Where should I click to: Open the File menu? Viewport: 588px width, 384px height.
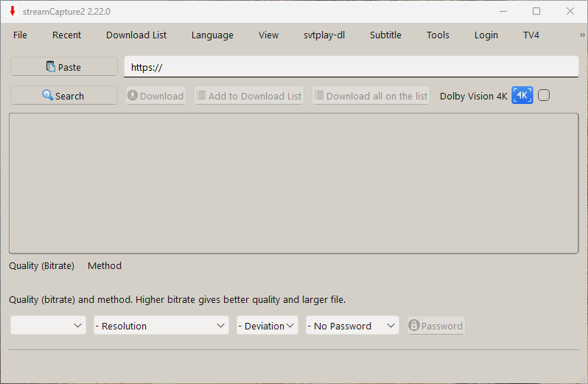point(20,35)
